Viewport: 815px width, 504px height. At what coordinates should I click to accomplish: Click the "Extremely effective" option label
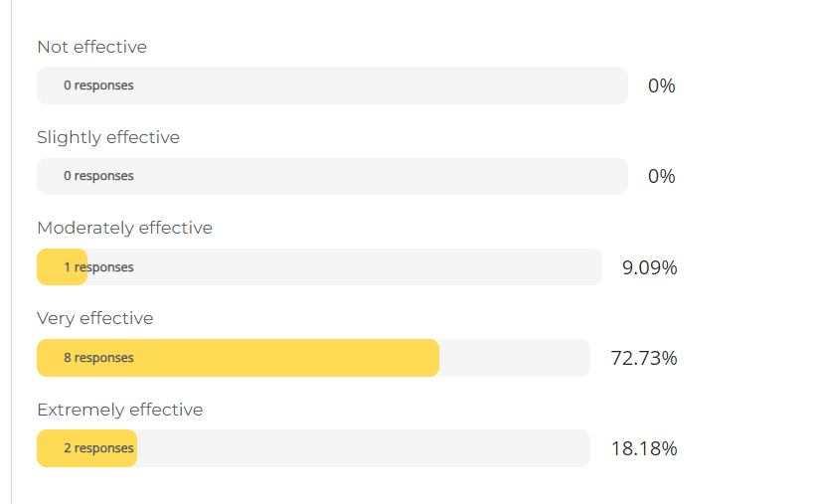(119, 410)
